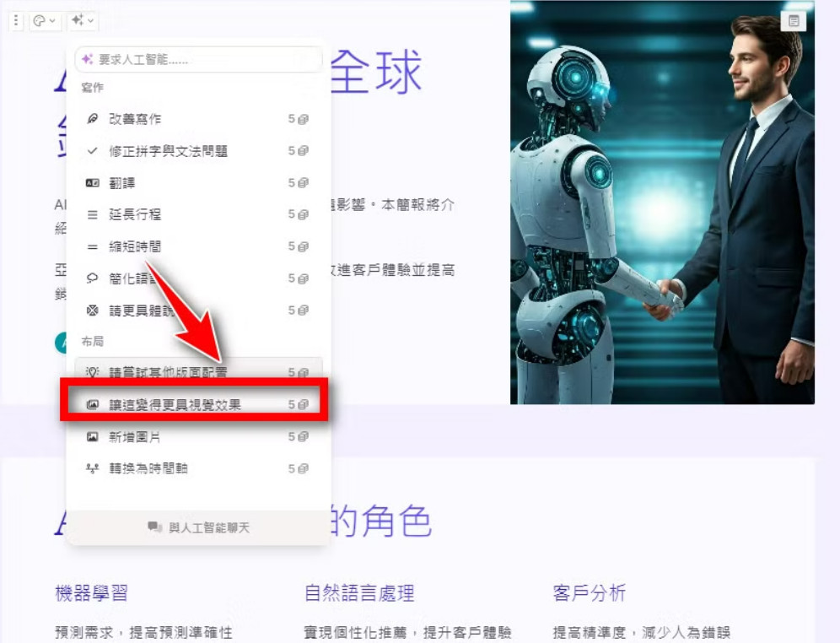The height and width of the screenshot is (643, 840).
Task: Open the AI sparkle edit dropdown
Action: (83, 21)
